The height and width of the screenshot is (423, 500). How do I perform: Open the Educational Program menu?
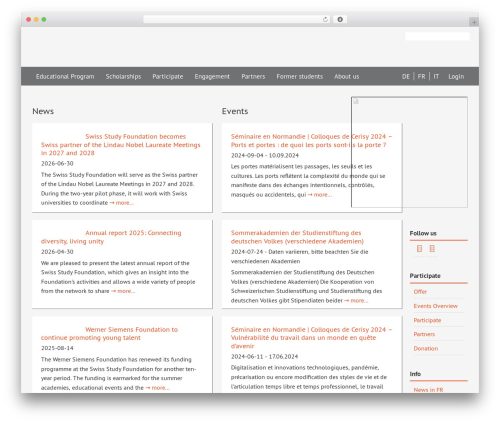(65, 77)
